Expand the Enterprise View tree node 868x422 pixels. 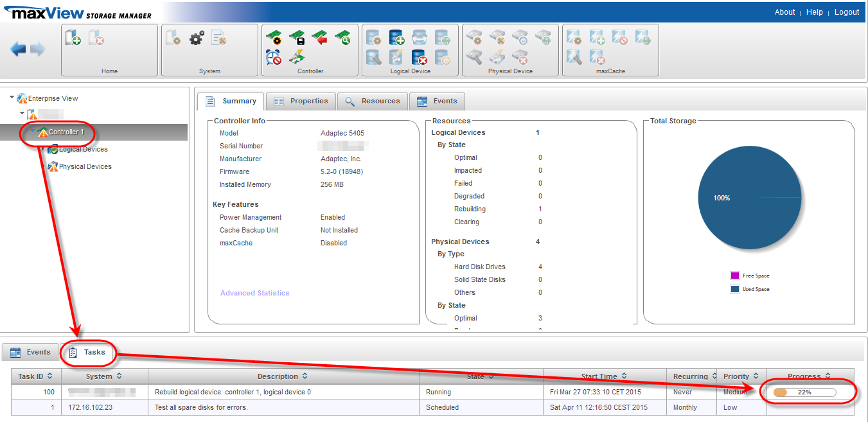click(12, 98)
